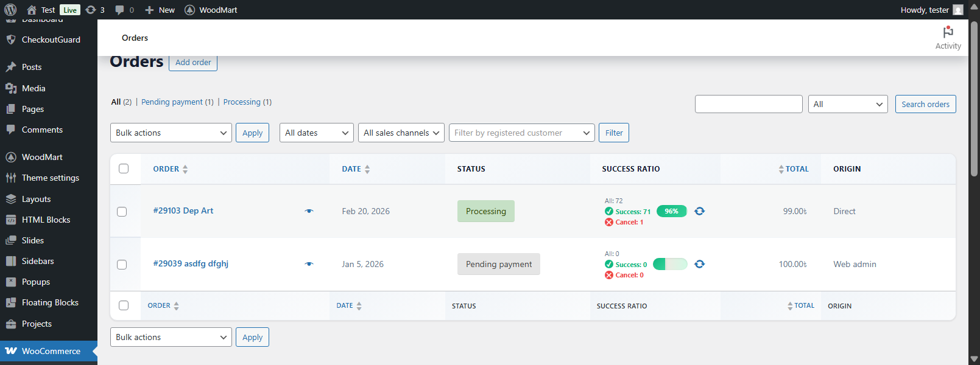Open comments bubble icon in admin bar
The height and width of the screenshot is (365, 980).
pos(120,10)
